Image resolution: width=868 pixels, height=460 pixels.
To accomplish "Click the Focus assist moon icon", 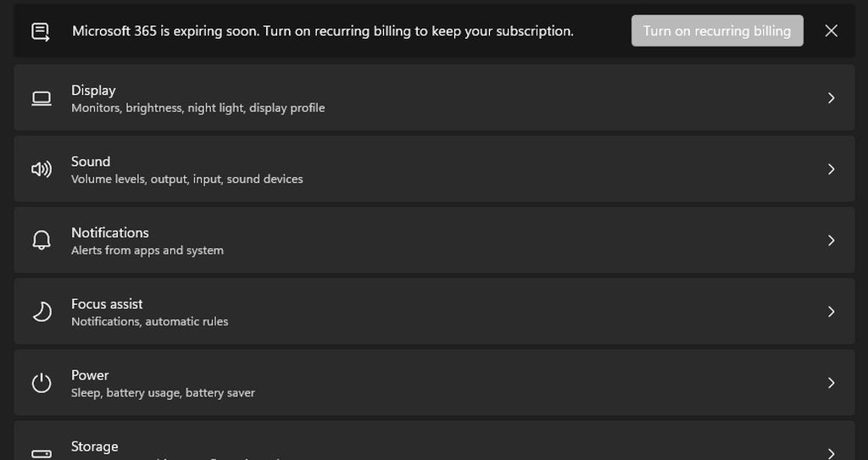I will point(41,312).
